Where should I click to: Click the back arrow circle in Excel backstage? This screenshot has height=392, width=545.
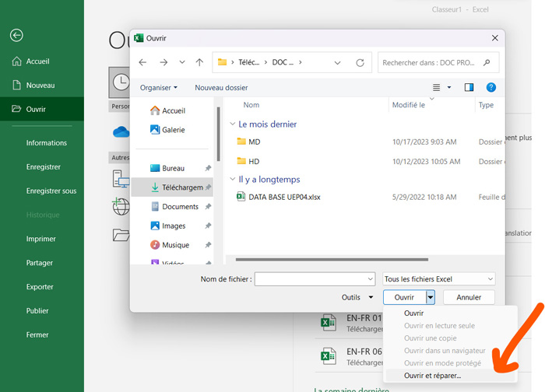(x=16, y=35)
